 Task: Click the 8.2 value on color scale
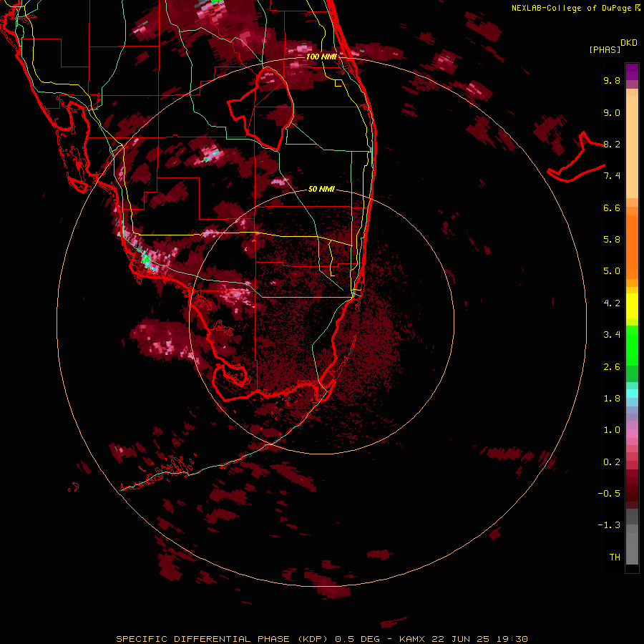pyautogui.click(x=612, y=144)
